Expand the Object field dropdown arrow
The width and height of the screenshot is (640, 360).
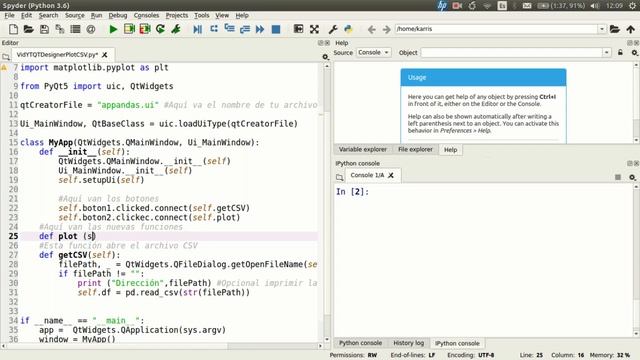[607, 53]
